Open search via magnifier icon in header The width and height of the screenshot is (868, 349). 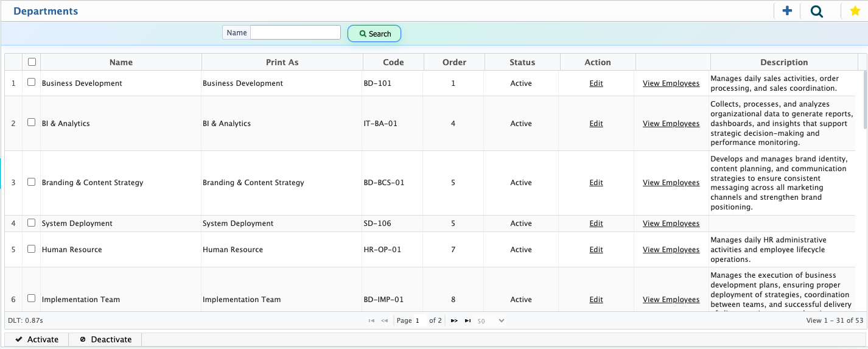[817, 11]
